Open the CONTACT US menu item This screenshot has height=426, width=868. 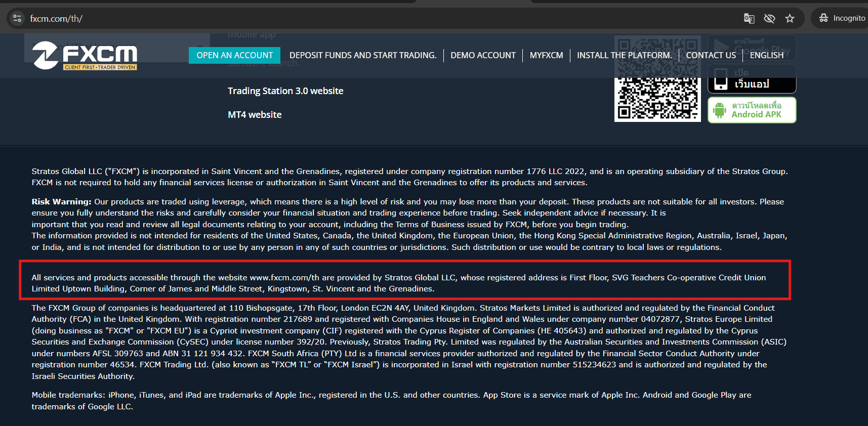(x=711, y=55)
